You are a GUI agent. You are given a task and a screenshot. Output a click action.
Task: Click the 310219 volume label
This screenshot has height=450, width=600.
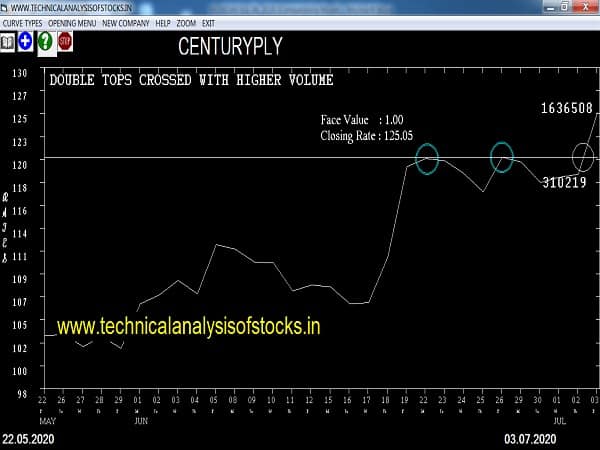point(564,183)
